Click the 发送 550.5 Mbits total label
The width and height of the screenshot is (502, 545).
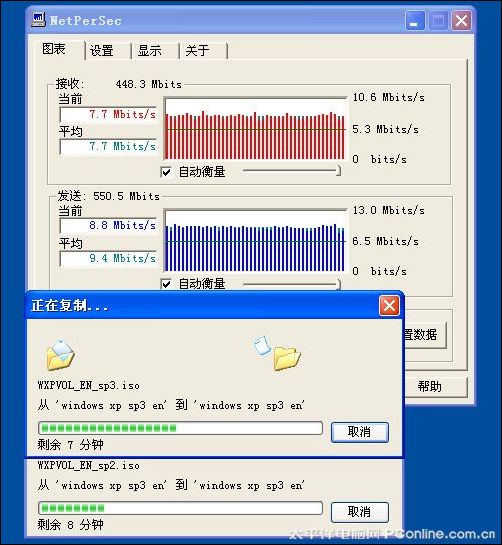pyautogui.click(x=109, y=196)
